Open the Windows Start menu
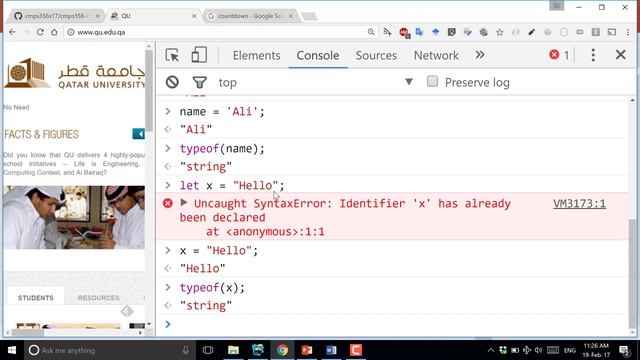Screen dimensions: 640x360 coord(12,350)
